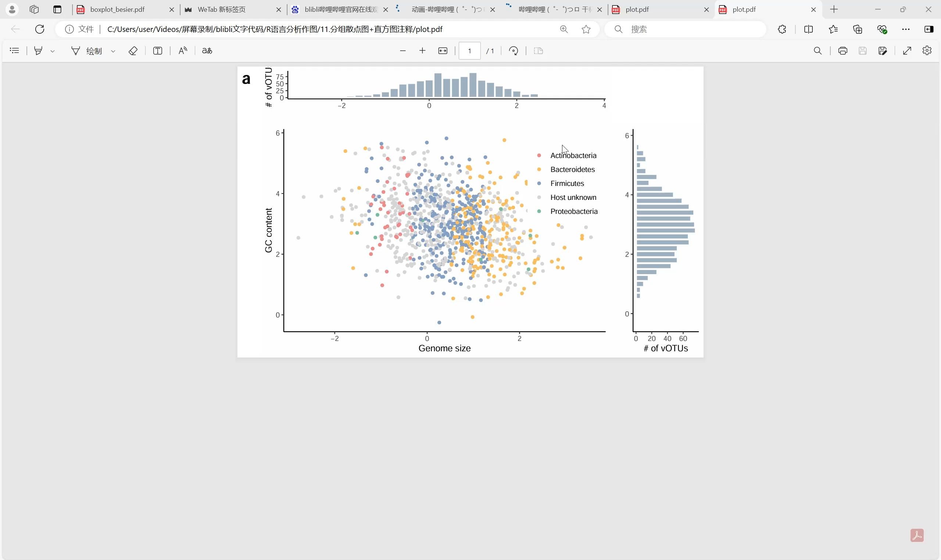Viewport: 941px width, 560px height.
Task: Select the 绘制 draw tool
Action: [x=86, y=51]
